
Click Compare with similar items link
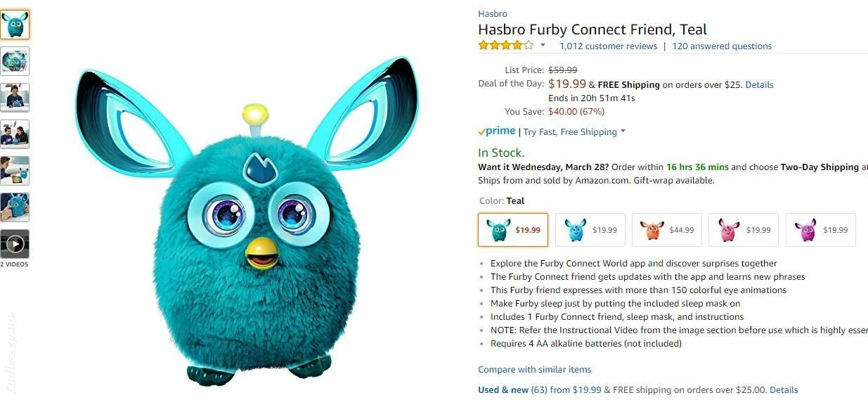tap(535, 370)
